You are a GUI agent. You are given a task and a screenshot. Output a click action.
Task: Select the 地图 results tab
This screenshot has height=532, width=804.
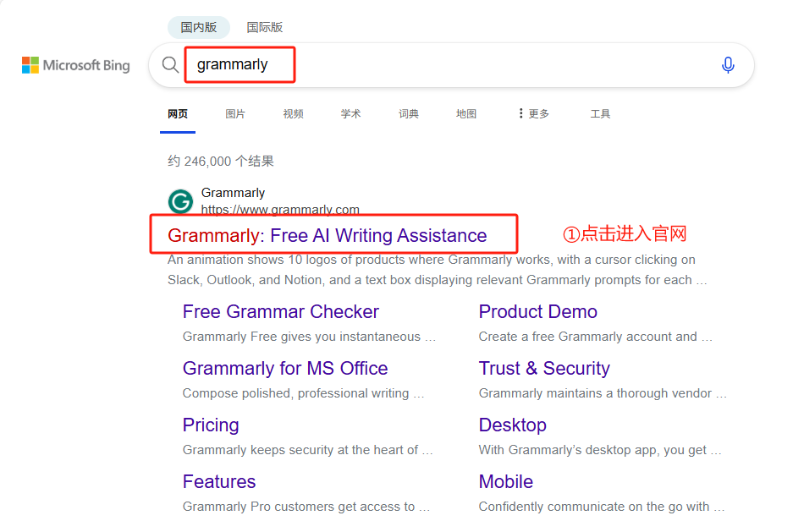coord(466,114)
